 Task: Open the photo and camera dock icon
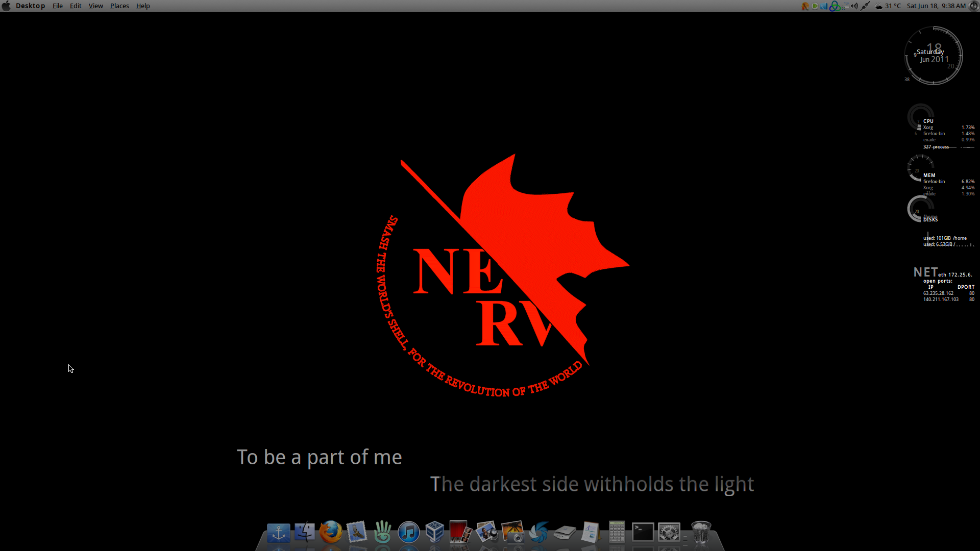pos(513,532)
